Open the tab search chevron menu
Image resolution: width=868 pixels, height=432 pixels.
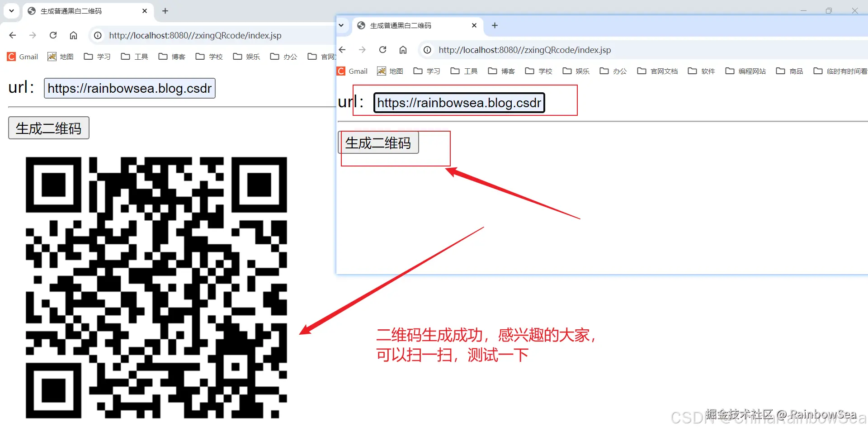pos(342,25)
